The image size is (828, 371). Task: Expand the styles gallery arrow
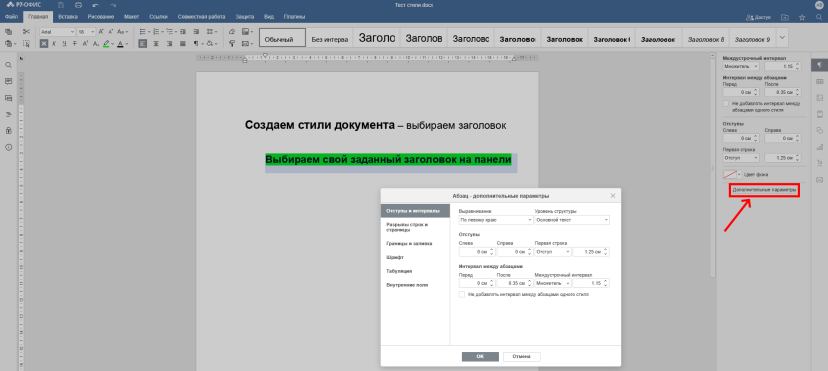click(783, 37)
